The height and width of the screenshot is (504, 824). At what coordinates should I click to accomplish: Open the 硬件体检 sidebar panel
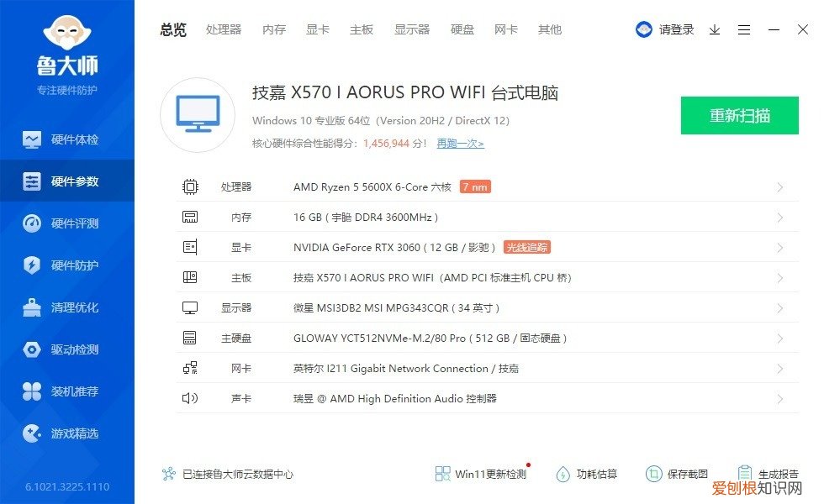point(67,139)
